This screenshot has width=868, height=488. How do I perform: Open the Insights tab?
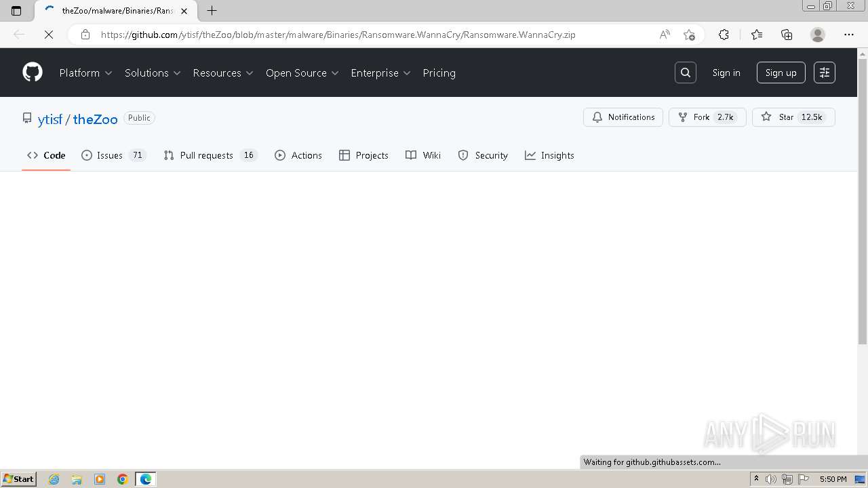coord(549,155)
